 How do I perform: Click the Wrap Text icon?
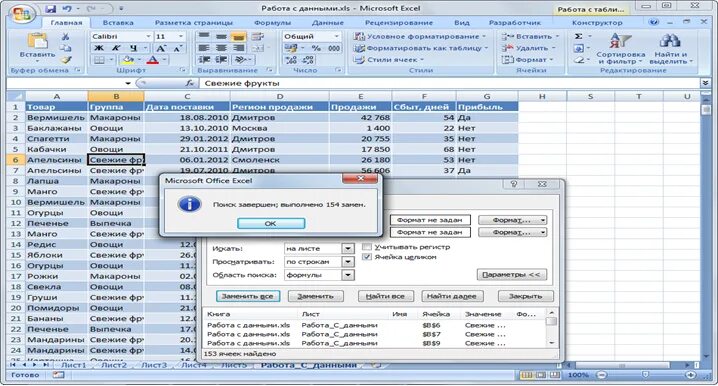[258, 37]
